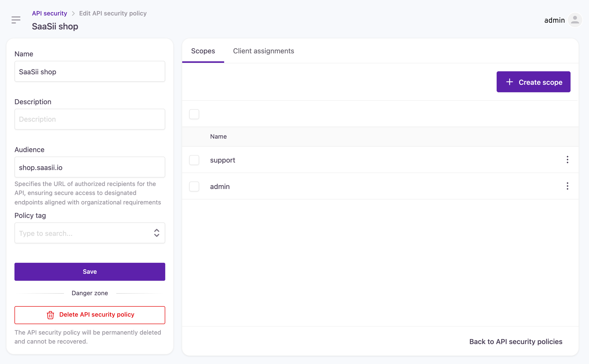
Task: Check the admin scope checkbox
Action: pos(194,186)
